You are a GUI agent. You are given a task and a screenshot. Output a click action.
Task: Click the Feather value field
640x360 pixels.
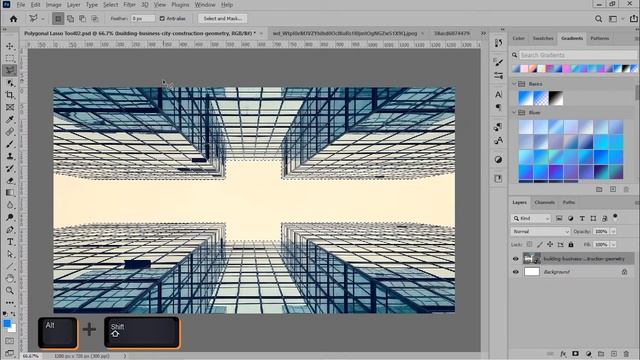click(143, 19)
